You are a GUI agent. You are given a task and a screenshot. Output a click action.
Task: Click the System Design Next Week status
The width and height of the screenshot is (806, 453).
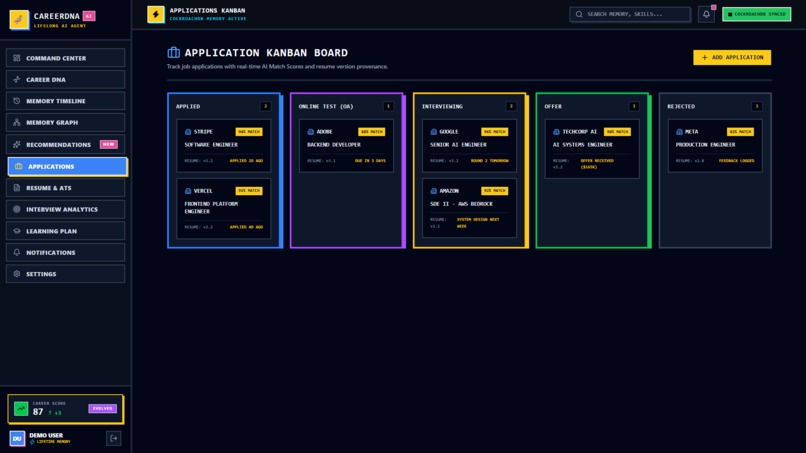pos(478,223)
